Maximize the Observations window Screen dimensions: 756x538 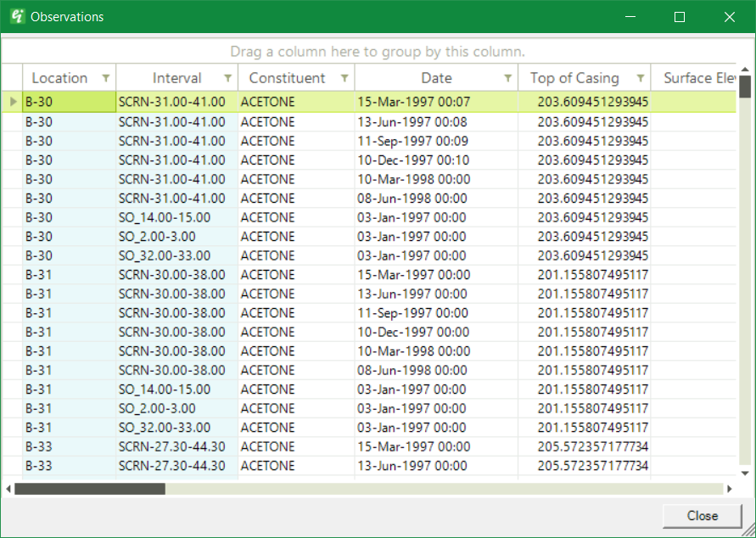click(679, 17)
